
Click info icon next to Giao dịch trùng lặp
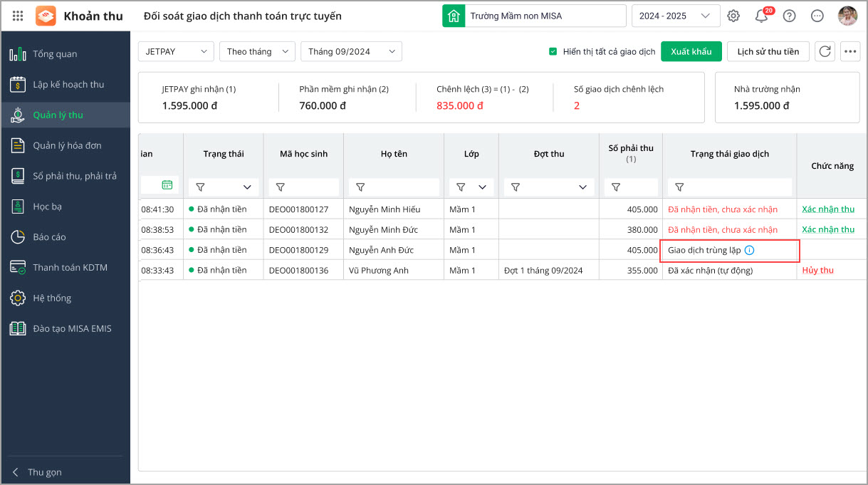tap(749, 250)
